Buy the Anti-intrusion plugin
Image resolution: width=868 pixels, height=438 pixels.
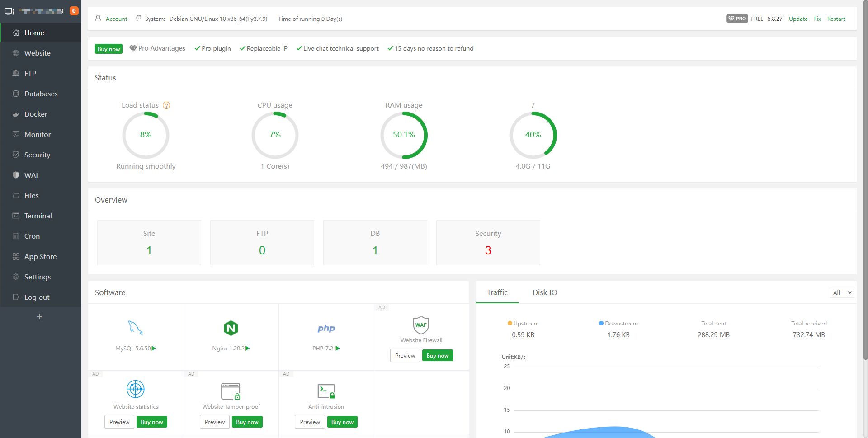[x=342, y=422]
